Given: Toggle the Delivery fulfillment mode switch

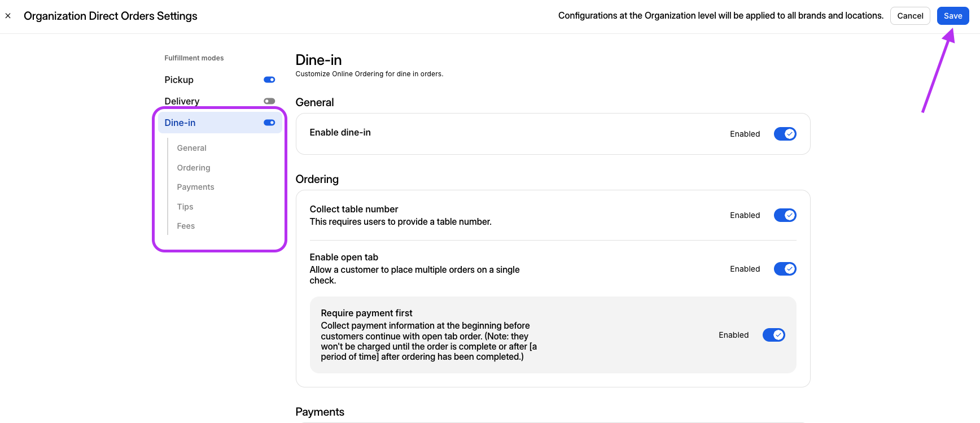Looking at the screenshot, I should coord(269,101).
